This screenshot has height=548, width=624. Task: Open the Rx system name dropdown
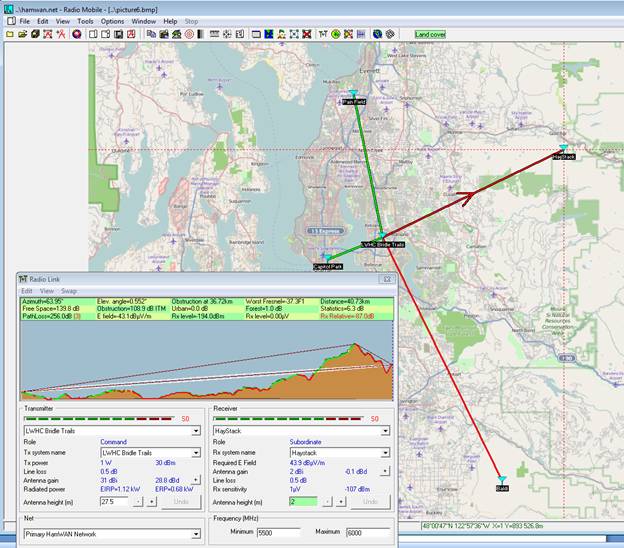[386, 453]
